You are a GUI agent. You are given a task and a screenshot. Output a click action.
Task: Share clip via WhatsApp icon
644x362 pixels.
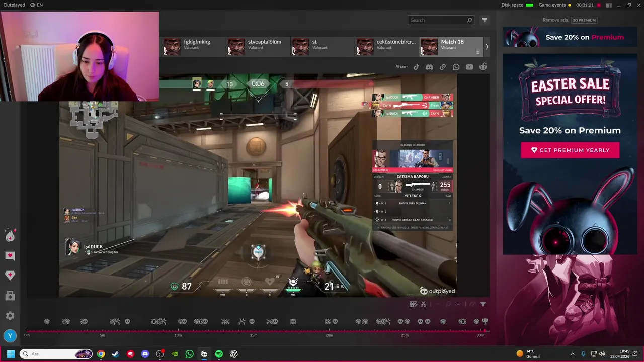tap(456, 67)
